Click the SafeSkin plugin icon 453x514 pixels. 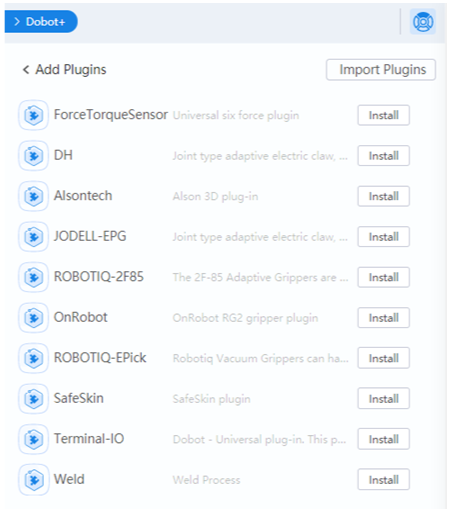[34, 399]
